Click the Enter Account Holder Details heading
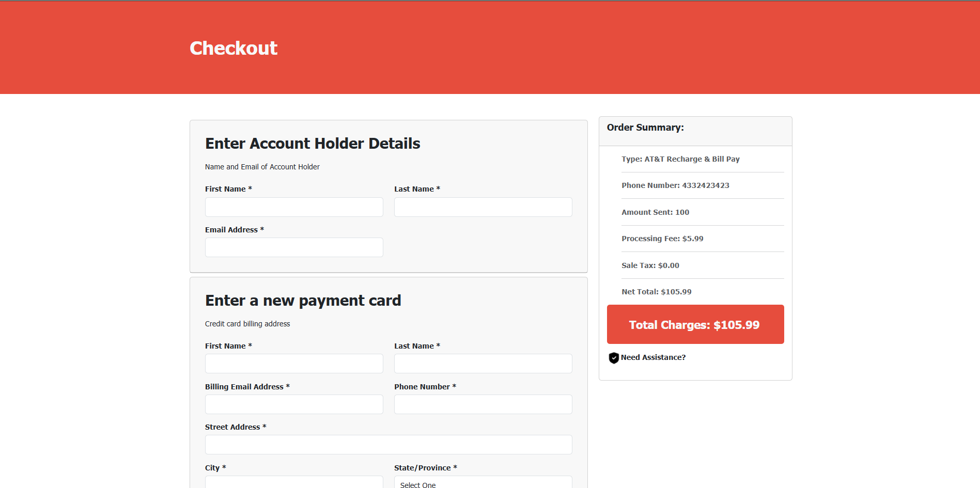The width and height of the screenshot is (980, 488). point(313,144)
